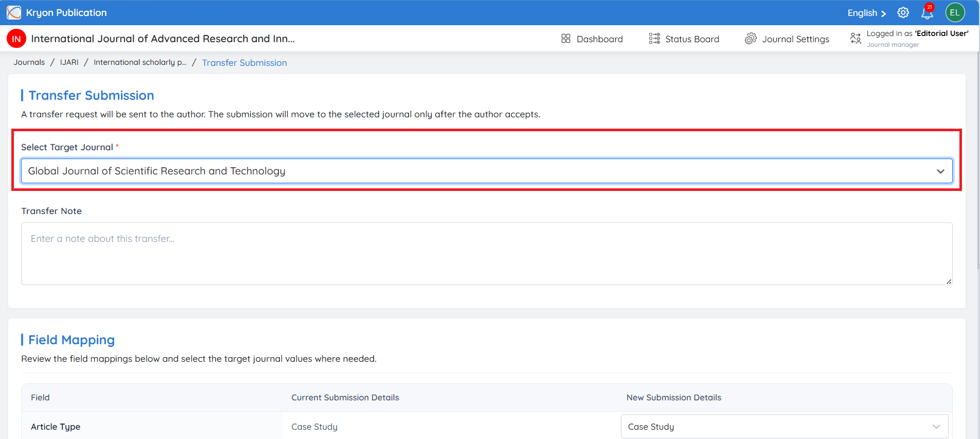Screen dimensions: 980x439
Task: Click inside the Transfer Note text area
Action: coord(487,254)
